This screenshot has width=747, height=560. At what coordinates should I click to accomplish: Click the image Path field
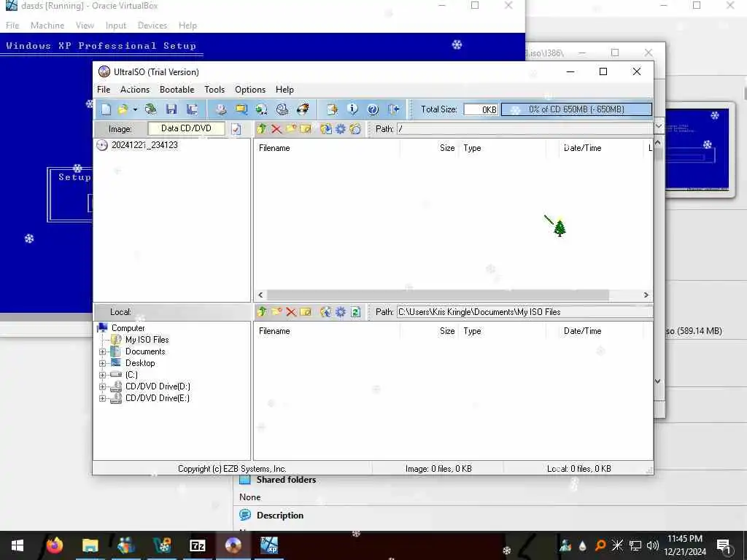click(525, 128)
